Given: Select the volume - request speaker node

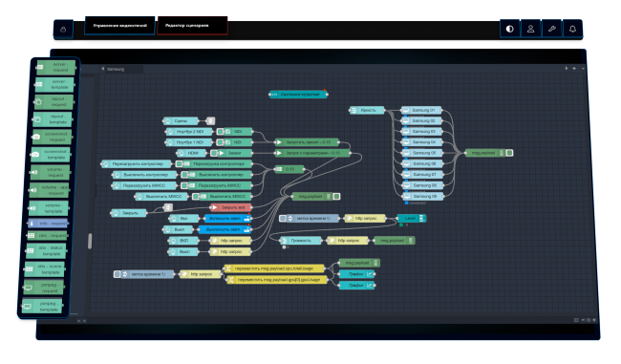Looking at the screenshot, I should 50,172.
